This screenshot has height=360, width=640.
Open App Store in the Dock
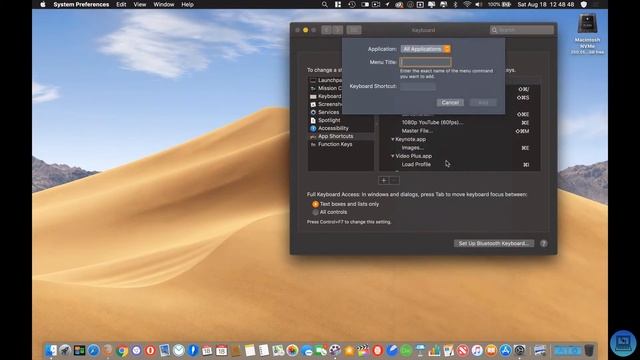click(505, 350)
